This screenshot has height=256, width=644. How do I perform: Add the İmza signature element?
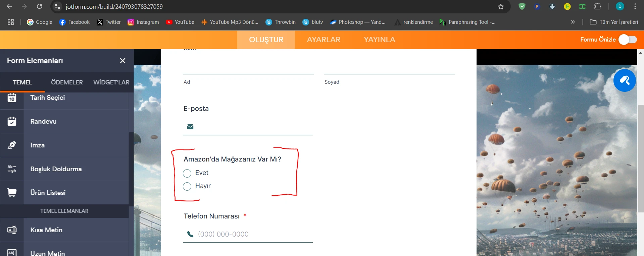coord(64,145)
